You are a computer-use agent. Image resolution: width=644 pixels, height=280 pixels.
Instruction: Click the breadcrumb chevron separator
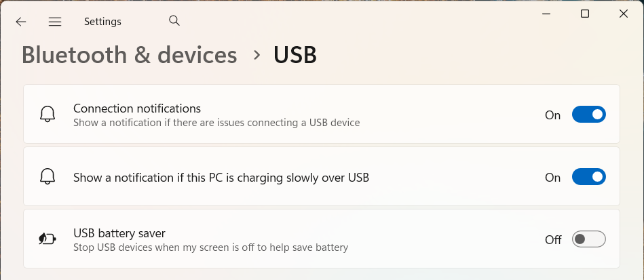coord(257,55)
